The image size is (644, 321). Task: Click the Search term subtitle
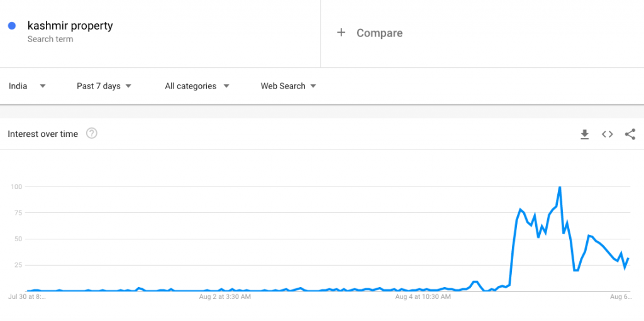click(50, 40)
